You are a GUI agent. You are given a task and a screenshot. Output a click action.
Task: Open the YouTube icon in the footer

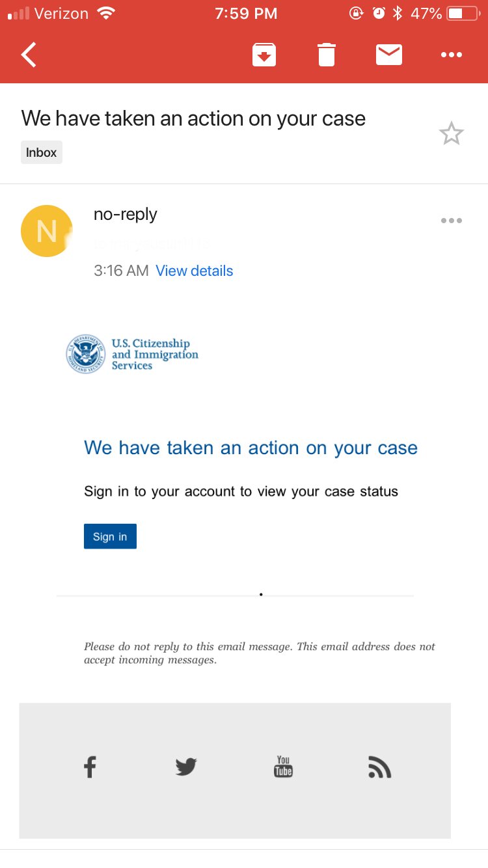(283, 767)
